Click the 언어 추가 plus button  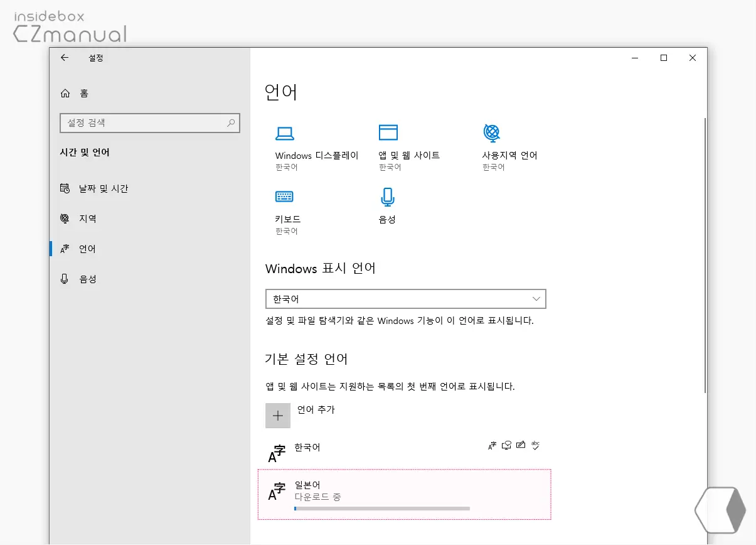pyautogui.click(x=278, y=415)
